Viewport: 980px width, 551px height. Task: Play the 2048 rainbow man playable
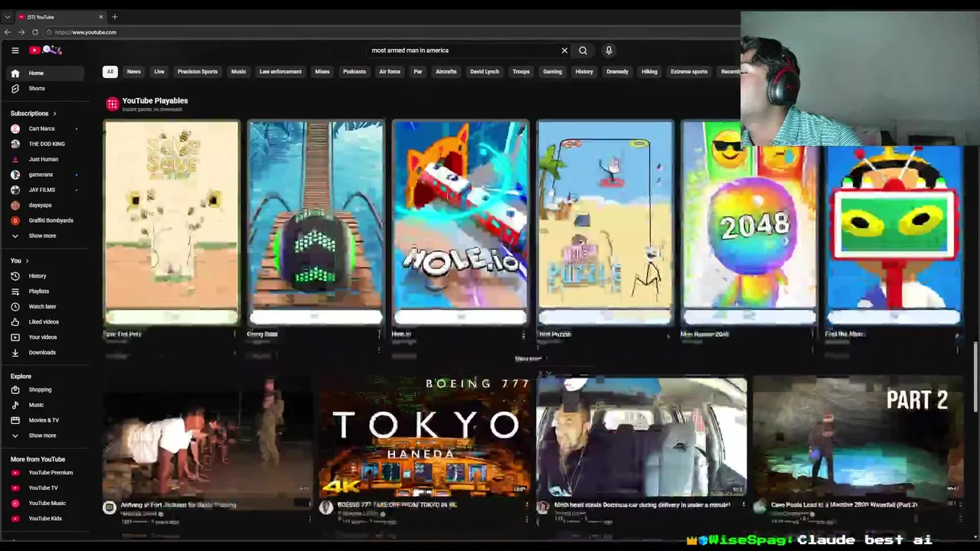tap(750, 223)
